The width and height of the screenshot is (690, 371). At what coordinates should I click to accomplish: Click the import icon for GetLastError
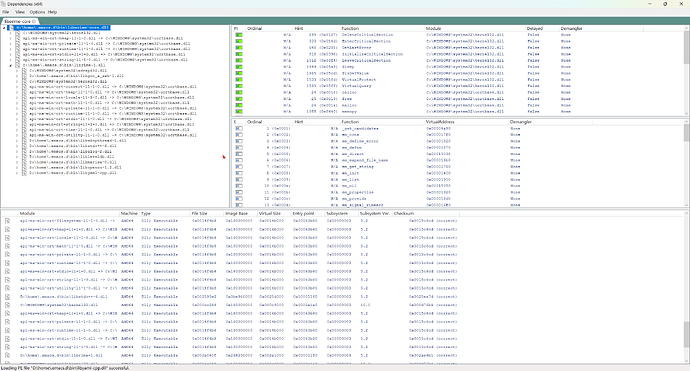click(x=239, y=48)
